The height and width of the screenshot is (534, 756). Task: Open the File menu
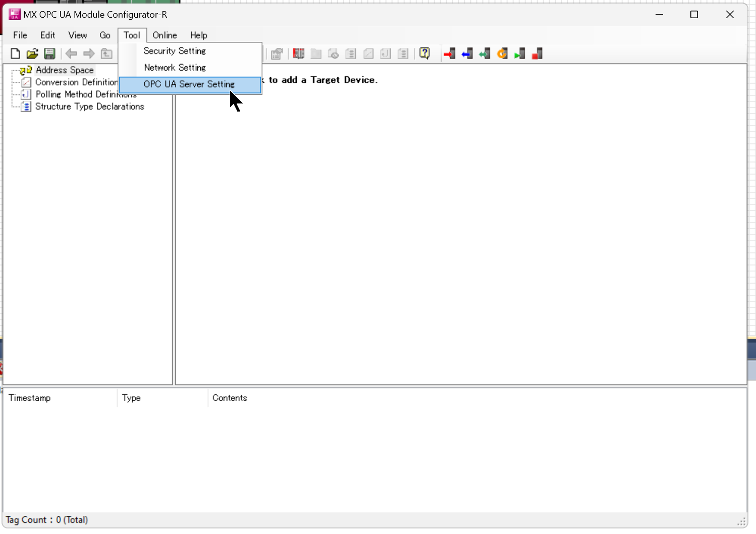20,35
